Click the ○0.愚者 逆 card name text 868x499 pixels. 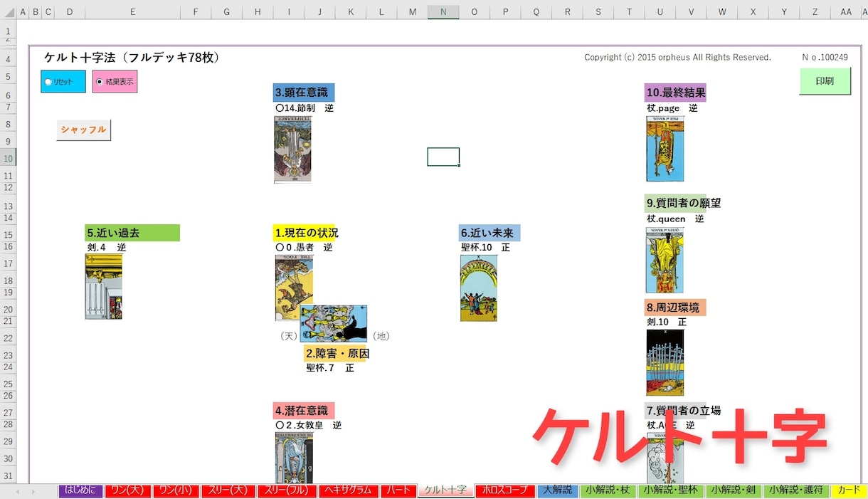(x=304, y=248)
